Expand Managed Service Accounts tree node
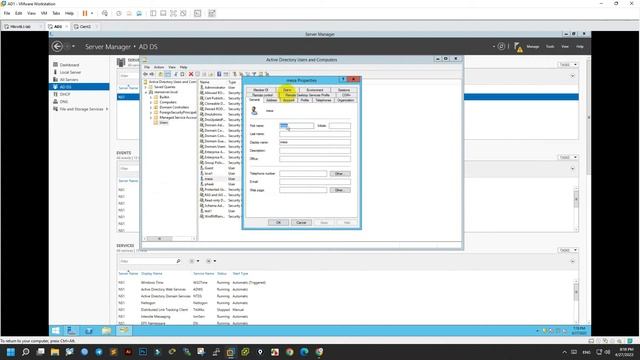 coord(151,118)
